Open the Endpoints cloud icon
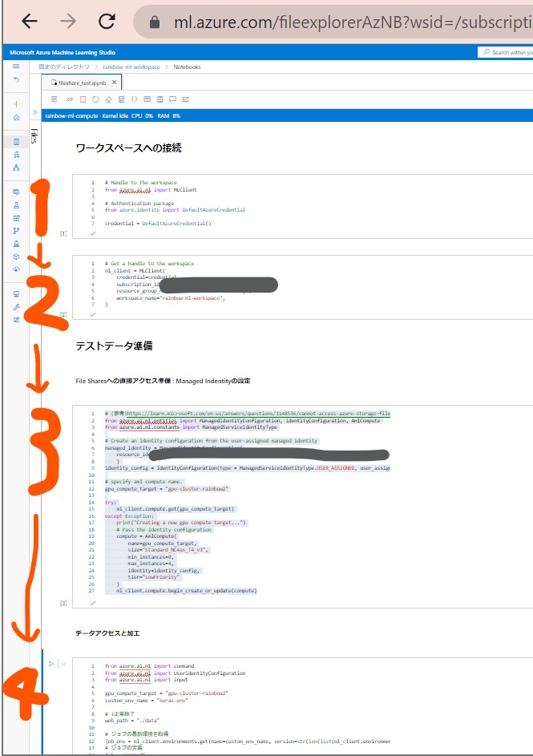 [16, 269]
